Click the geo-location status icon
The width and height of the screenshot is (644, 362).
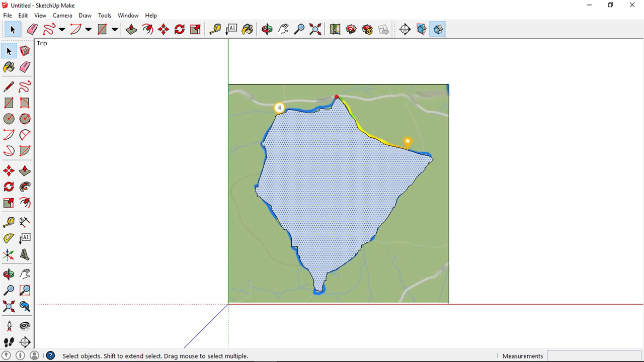[x=7, y=355]
